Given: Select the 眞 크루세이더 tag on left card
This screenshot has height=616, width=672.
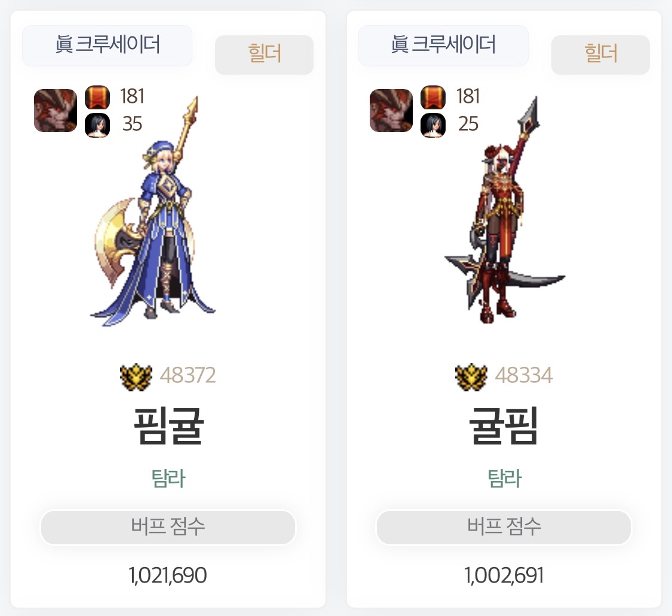Looking at the screenshot, I should [x=107, y=45].
